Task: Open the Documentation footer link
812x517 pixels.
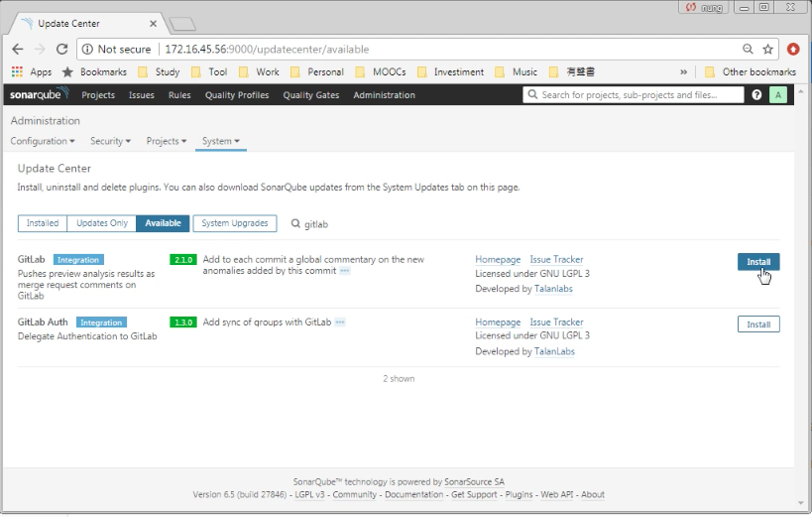Action: point(413,494)
